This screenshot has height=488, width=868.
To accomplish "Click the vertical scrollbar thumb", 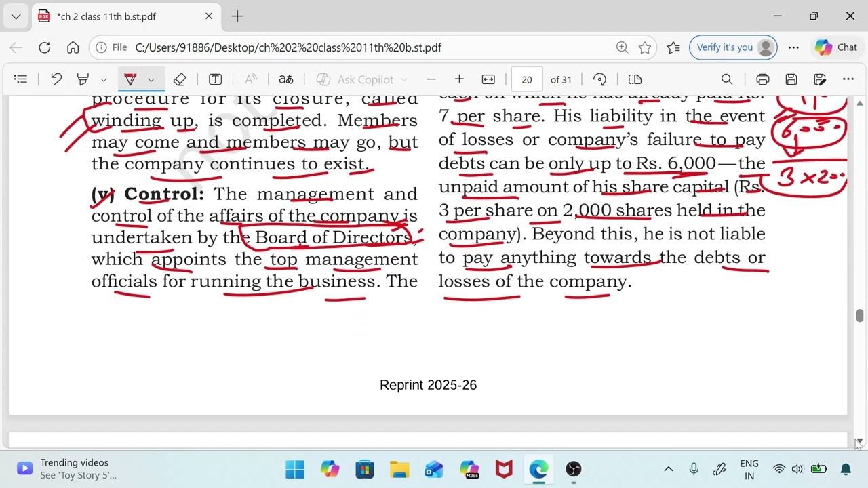I will coord(860,316).
